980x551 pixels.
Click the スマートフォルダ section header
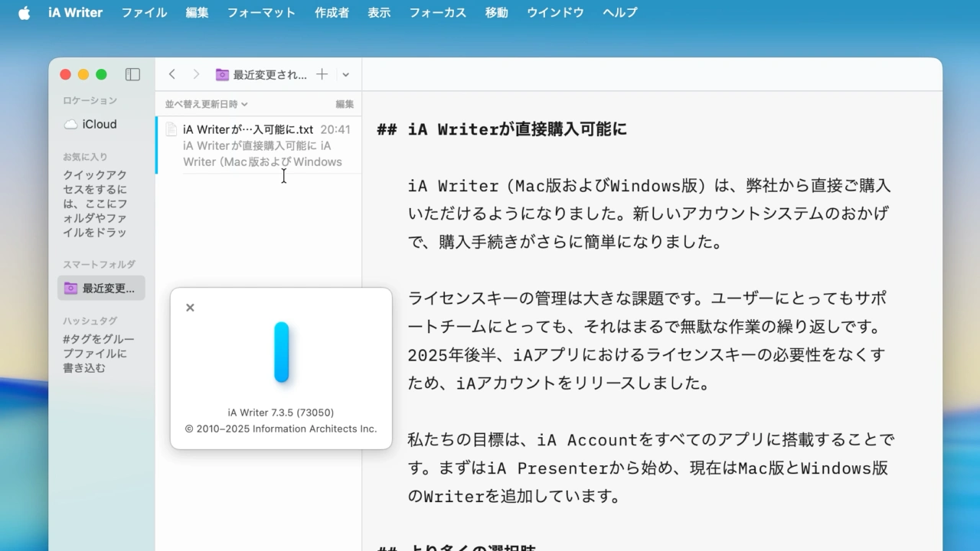99,265
